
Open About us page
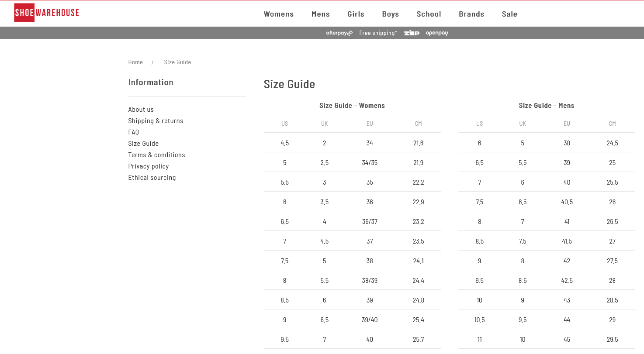(141, 110)
